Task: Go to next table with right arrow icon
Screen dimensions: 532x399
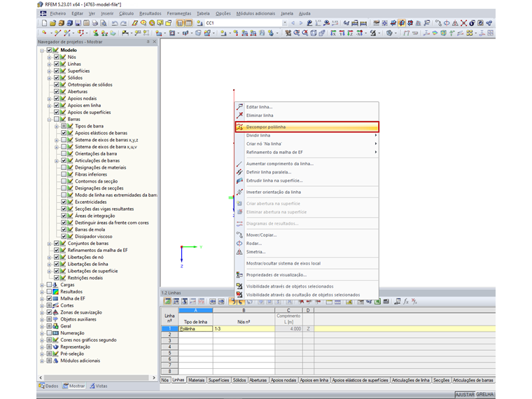Action: coord(221,301)
